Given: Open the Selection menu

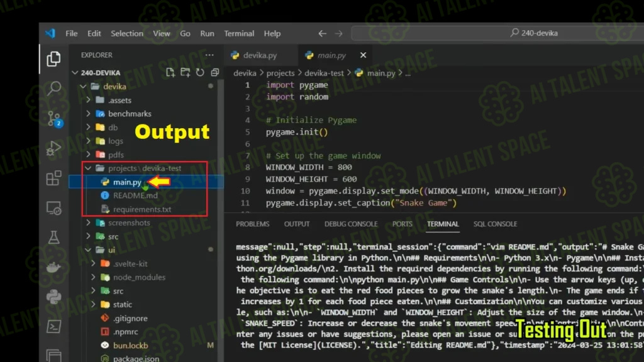Looking at the screenshot, I should 127,33.
